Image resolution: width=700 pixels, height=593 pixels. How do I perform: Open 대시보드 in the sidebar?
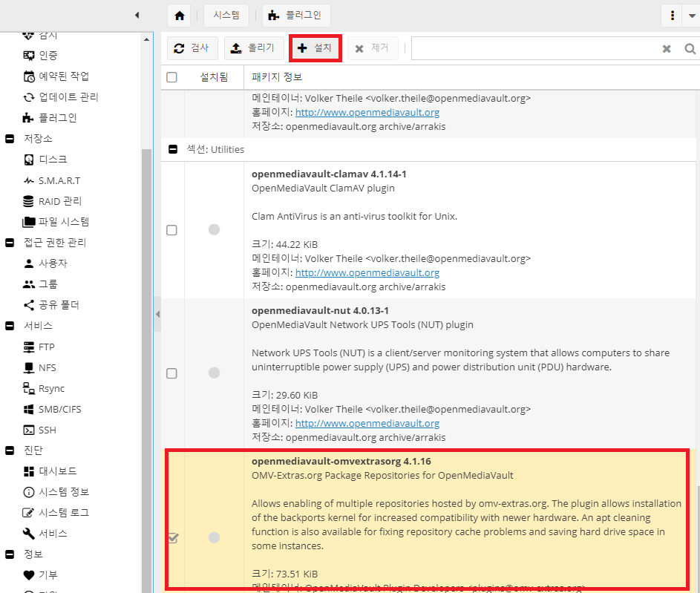tap(50, 471)
